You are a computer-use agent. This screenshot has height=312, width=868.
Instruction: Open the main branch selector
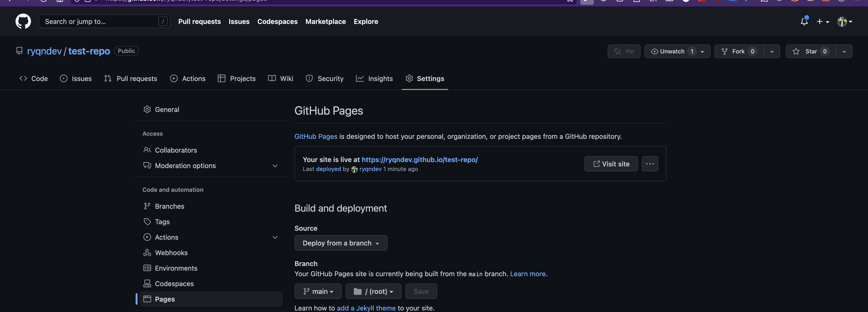click(x=318, y=291)
